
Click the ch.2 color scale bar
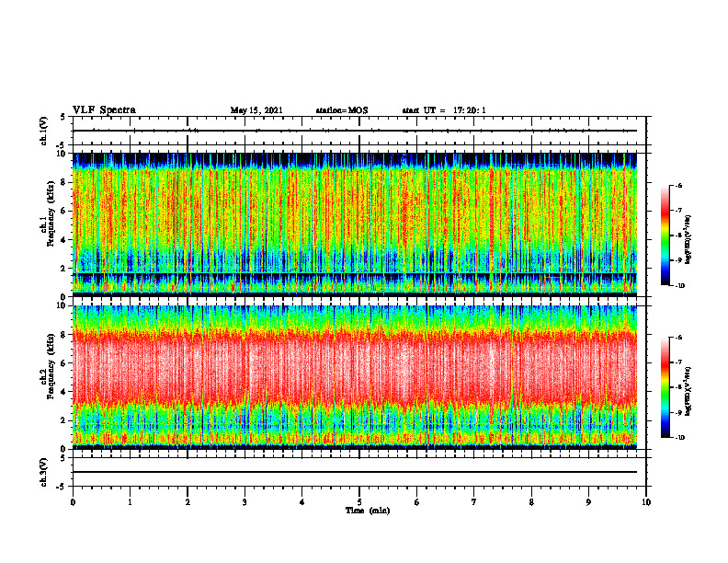pos(665,387)
